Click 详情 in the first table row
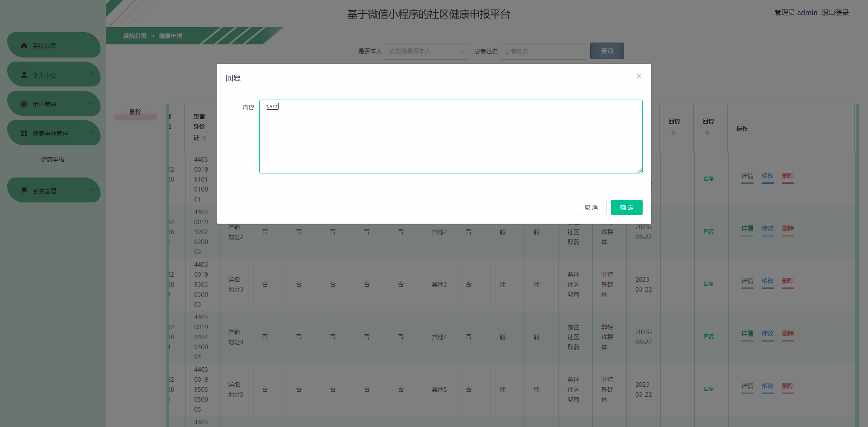 747,176
